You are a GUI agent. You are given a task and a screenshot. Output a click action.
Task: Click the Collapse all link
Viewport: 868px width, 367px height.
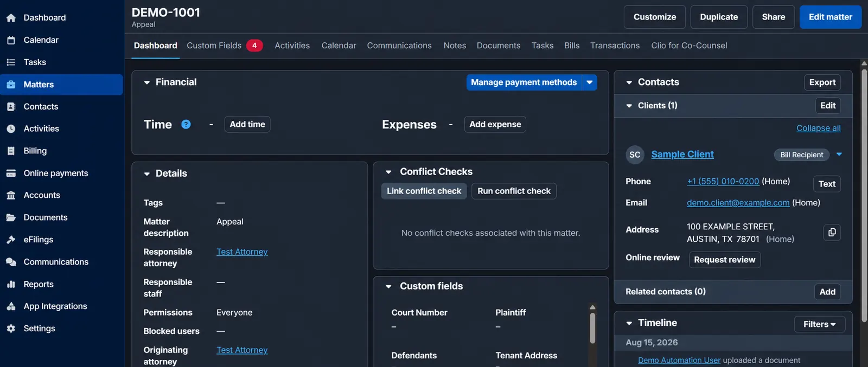click(x=819, y=128)
